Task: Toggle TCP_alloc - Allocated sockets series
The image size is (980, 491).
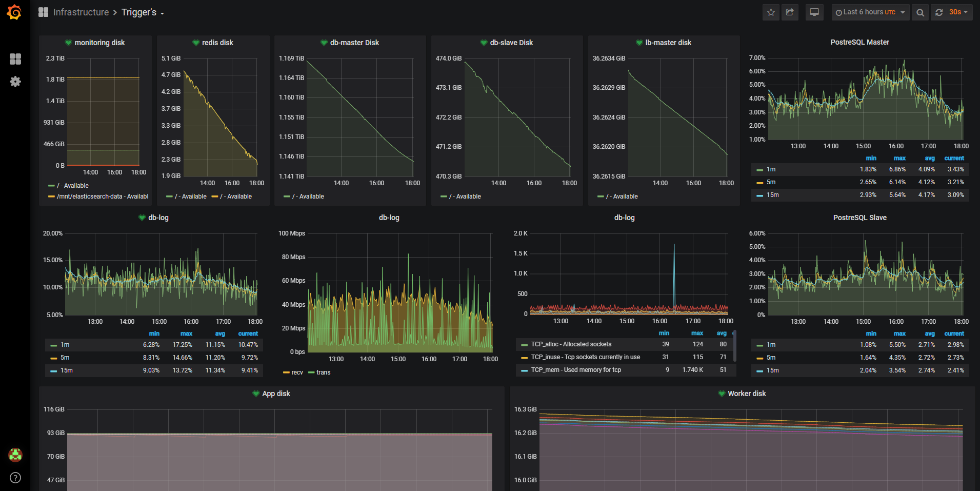Action: coord(571,344)
